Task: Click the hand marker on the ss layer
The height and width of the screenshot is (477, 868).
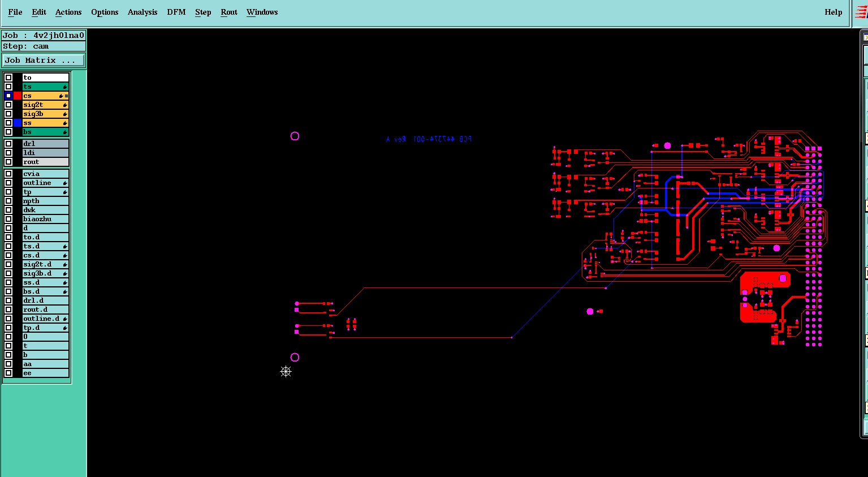Action: [65, 123]
